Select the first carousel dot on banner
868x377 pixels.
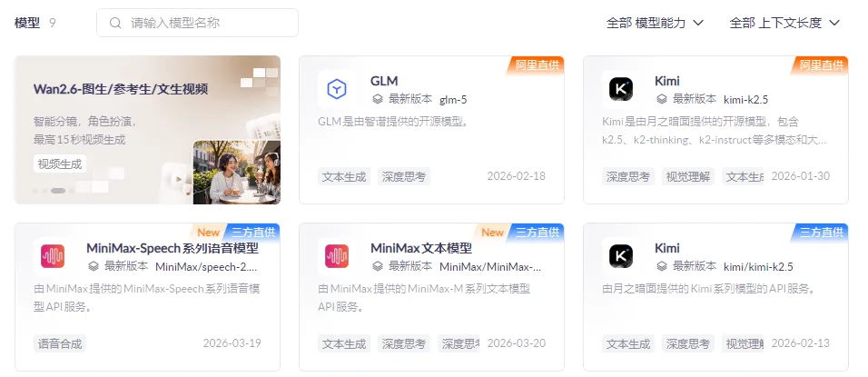pyautogui.click(x=36, y=191)
